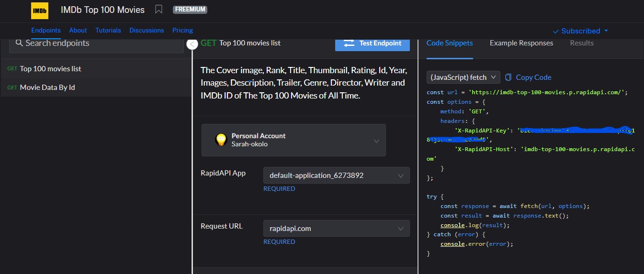The image size is (644, 274).
Task: Click the IMDb logo icon
Action: [40, 10]
